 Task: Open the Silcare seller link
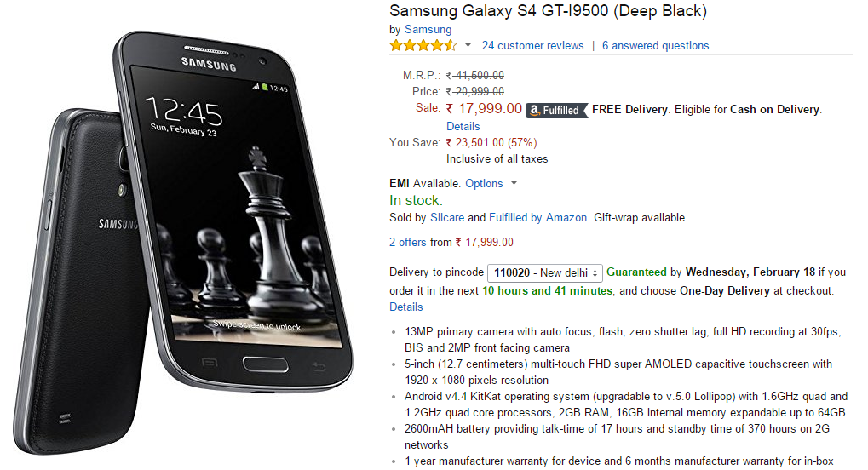[x=447, y=218]
